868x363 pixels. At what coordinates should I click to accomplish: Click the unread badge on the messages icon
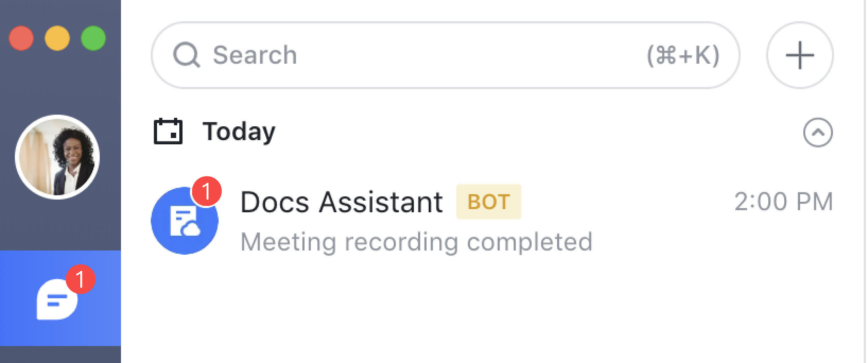[81, 279]
